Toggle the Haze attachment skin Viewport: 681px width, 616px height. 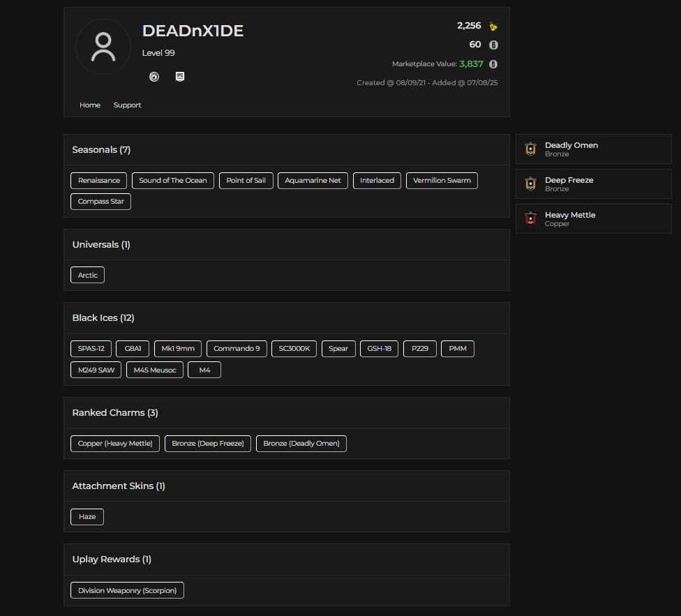click(87, 517)
